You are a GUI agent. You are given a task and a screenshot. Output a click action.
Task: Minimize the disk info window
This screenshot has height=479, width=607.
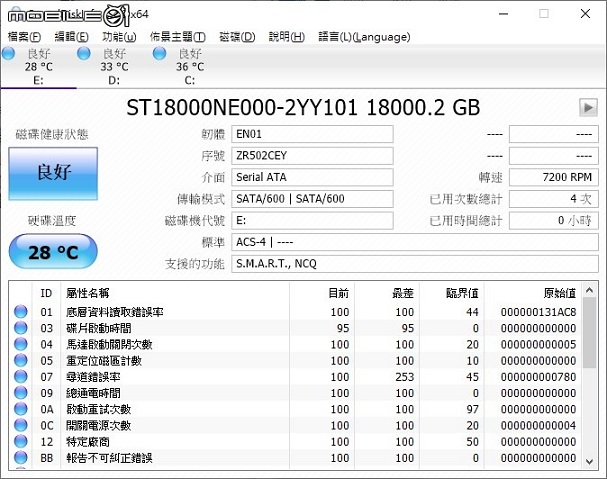click(x=503, y=14)
